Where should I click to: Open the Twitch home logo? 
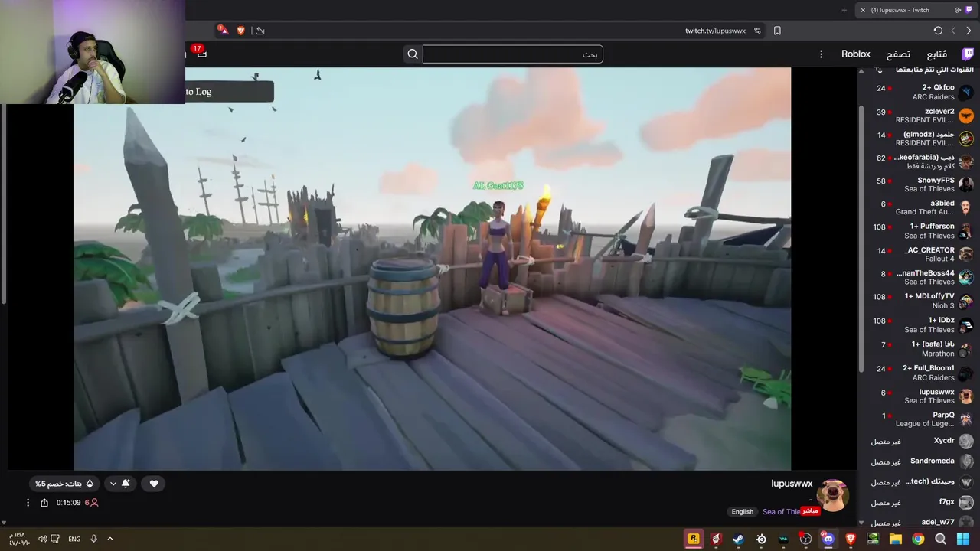[968, 54]
